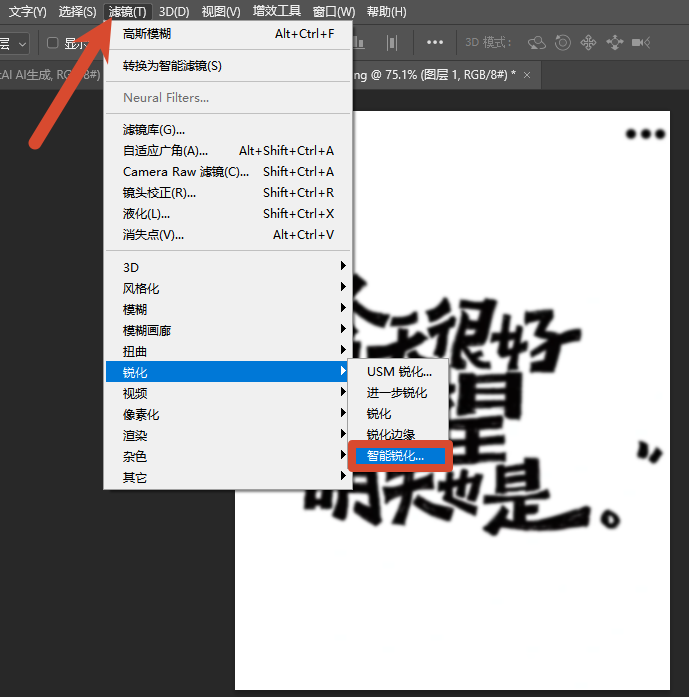
Task: Select the 3D roll mode icon
Action: [563, 43]
